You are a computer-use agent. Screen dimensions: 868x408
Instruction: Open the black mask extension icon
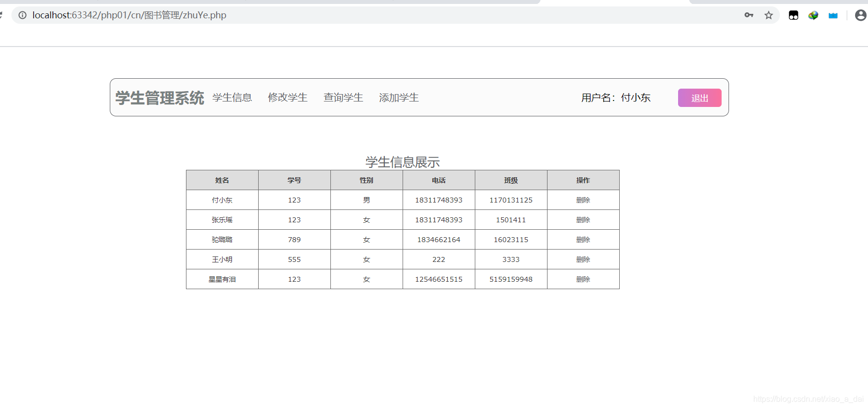(x=793, y=15)
